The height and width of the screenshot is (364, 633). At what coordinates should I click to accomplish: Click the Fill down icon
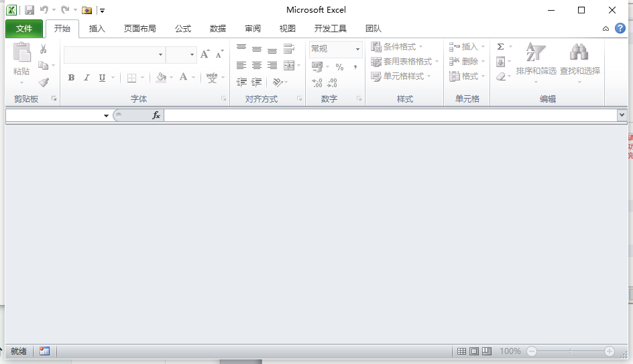501,62
